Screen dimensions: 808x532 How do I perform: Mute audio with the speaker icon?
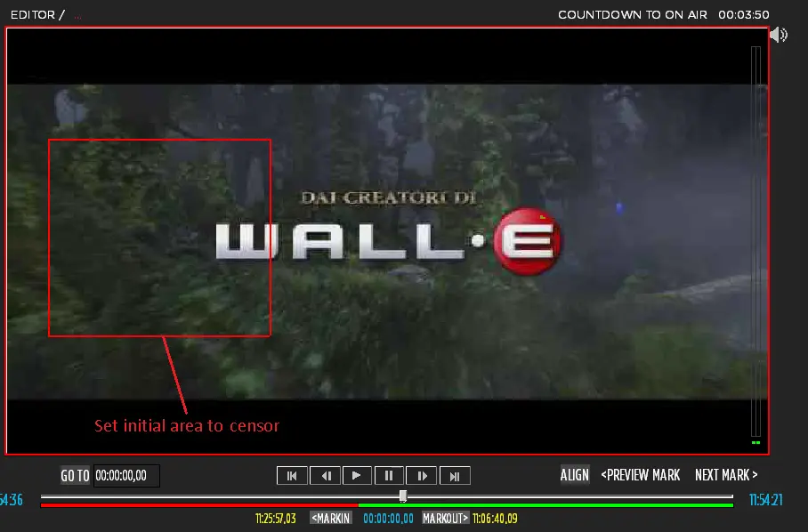tap(779, 35)
